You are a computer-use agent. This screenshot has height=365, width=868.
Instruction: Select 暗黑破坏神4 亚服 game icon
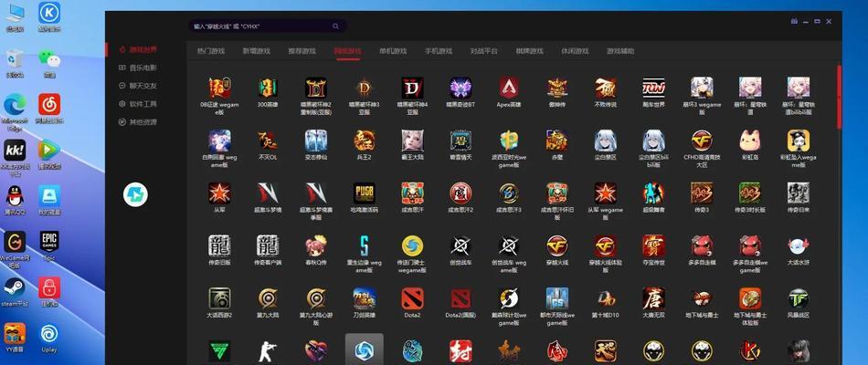[x=412, y=88]
